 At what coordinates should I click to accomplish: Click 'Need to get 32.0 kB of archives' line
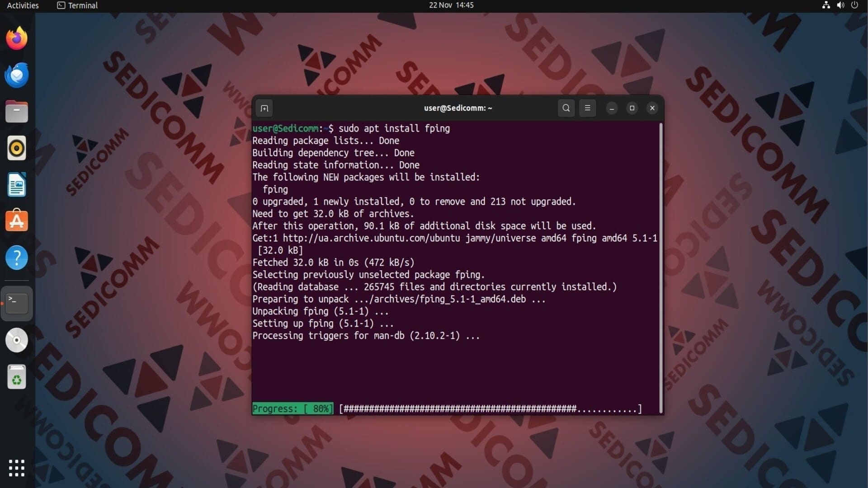pyautogui.click(x=333, y=214)
